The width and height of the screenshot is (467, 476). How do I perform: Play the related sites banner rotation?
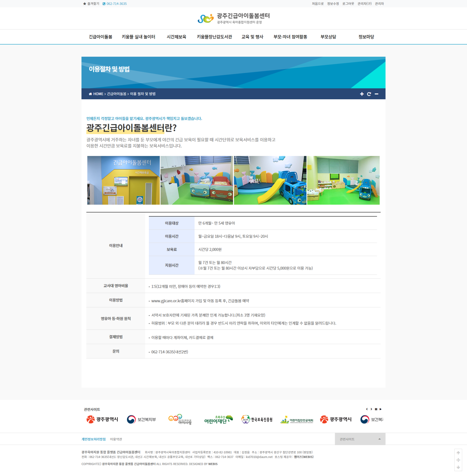point(381,409)
